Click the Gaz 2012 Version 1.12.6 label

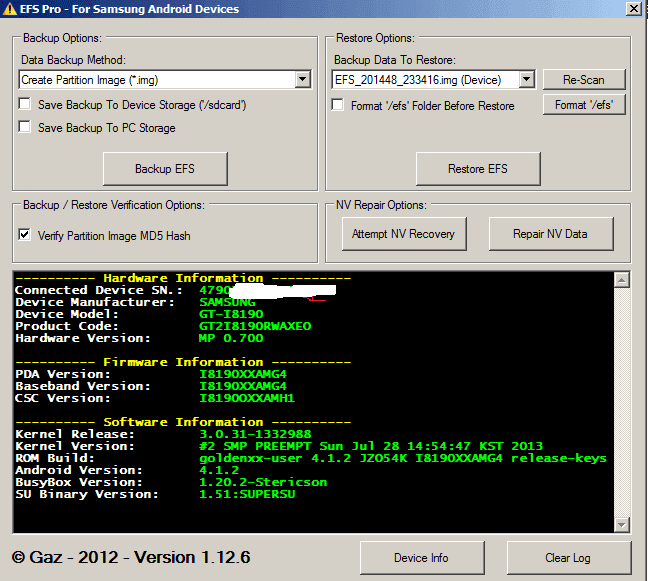coord(131,557)
